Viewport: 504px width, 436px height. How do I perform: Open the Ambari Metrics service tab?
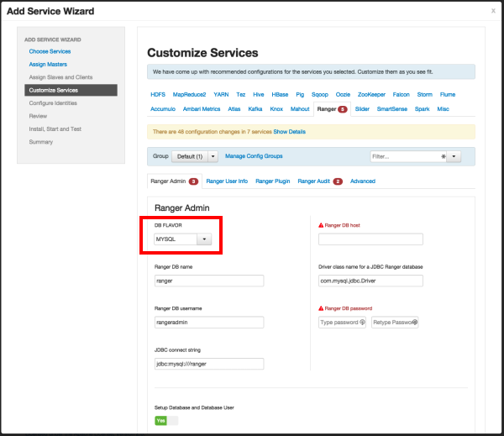(202, 109)
